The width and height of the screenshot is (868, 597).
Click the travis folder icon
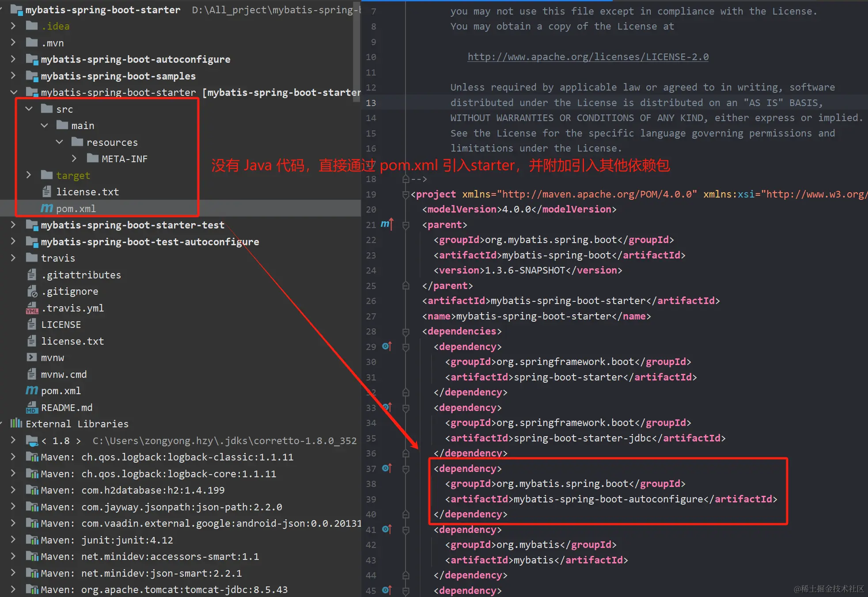32,258
